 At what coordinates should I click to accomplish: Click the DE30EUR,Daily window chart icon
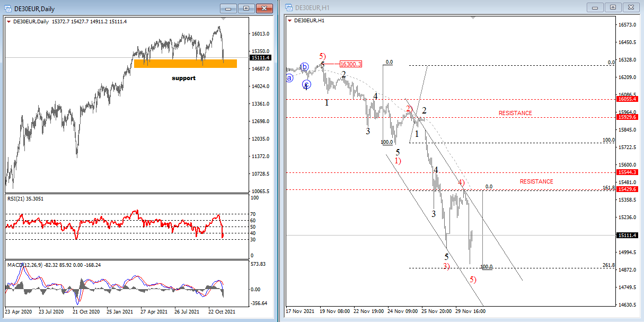[8, 8]
